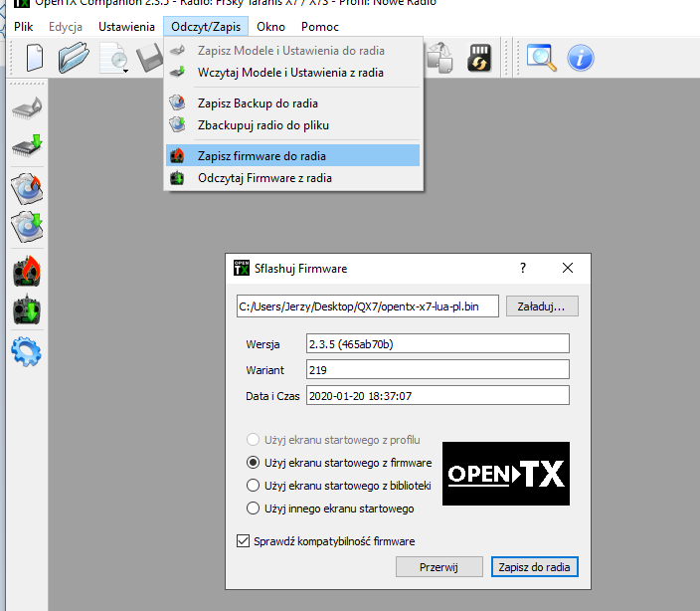Screen dimensions: 700x611
Task: Click sidebar read firmware from radio icon
Action: pyautogui.click(x=27, y=309)
